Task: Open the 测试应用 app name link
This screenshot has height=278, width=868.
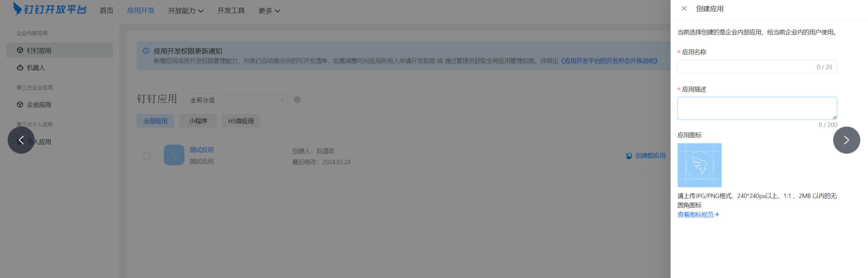Action: 202,150
